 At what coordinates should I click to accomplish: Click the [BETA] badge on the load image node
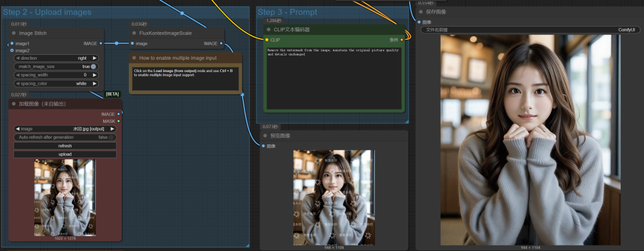tap(113, 94)
